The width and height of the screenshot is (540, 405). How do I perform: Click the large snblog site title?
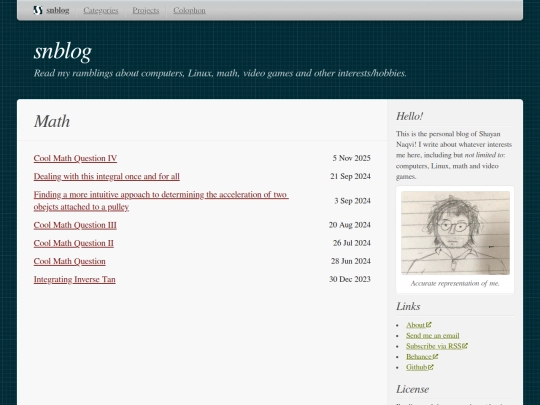(63, 52)
